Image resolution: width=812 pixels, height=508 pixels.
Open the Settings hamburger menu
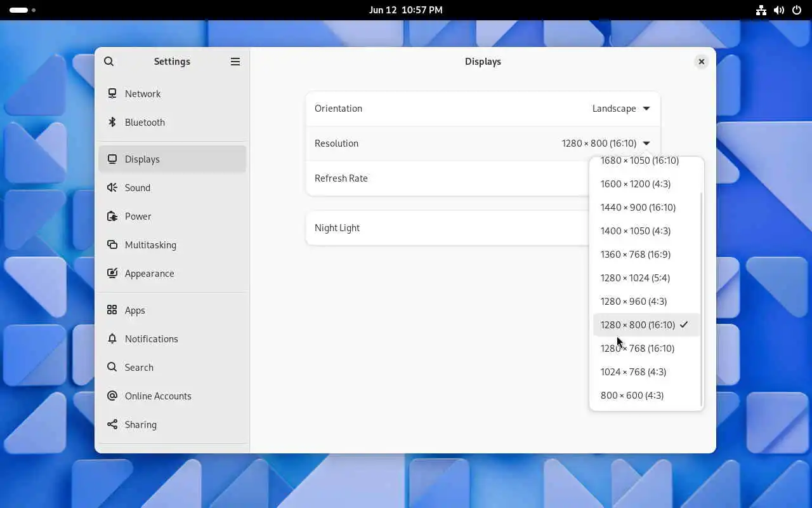coord(235,62)
